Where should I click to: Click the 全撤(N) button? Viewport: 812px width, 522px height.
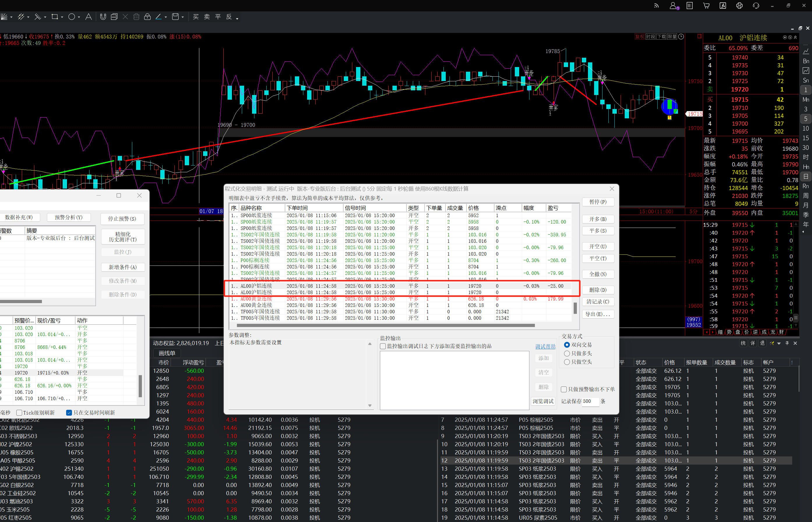coord(598,274)
